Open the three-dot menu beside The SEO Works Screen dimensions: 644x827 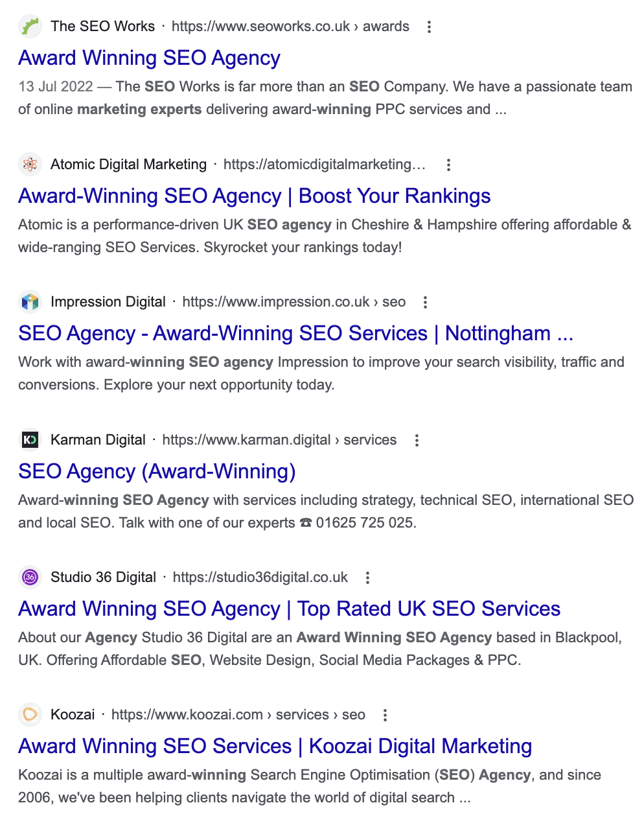pos(429,27)
